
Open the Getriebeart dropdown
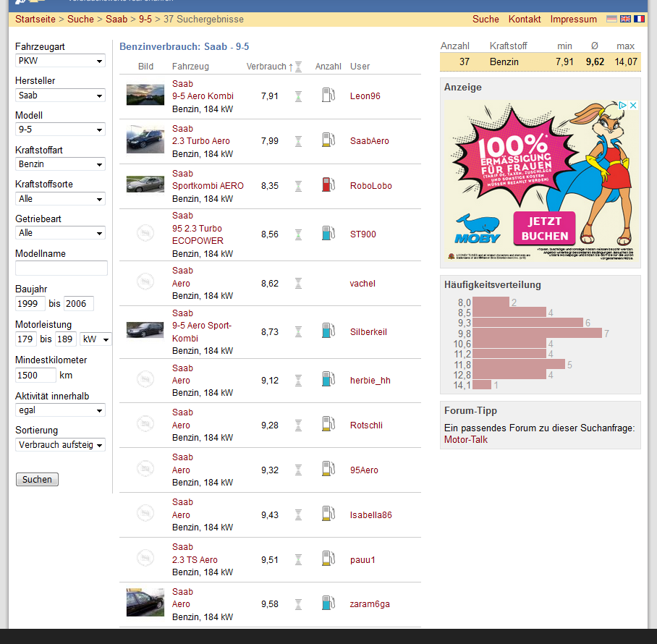click(x=60, y=233)
